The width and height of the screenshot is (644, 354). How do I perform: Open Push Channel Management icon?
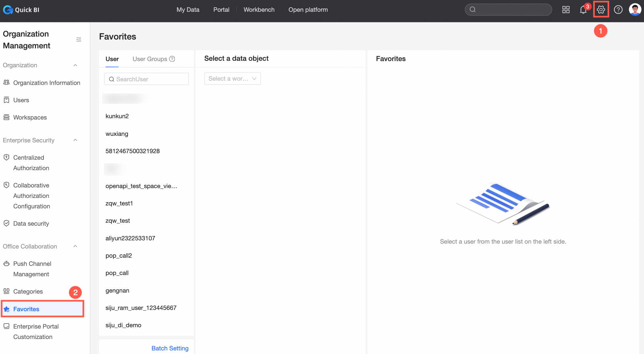7,264
